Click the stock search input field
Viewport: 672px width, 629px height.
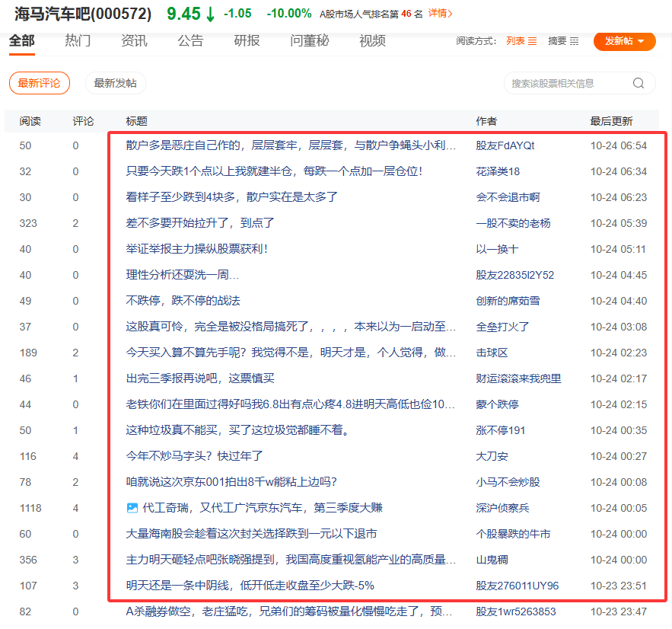tap(580, 83)
